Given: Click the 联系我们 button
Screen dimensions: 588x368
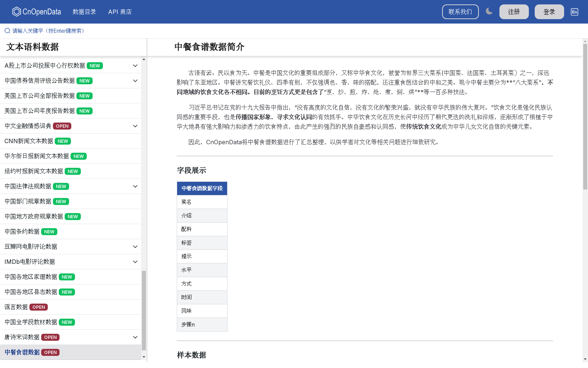Looking at the screenshot, I should coord(460,12).
